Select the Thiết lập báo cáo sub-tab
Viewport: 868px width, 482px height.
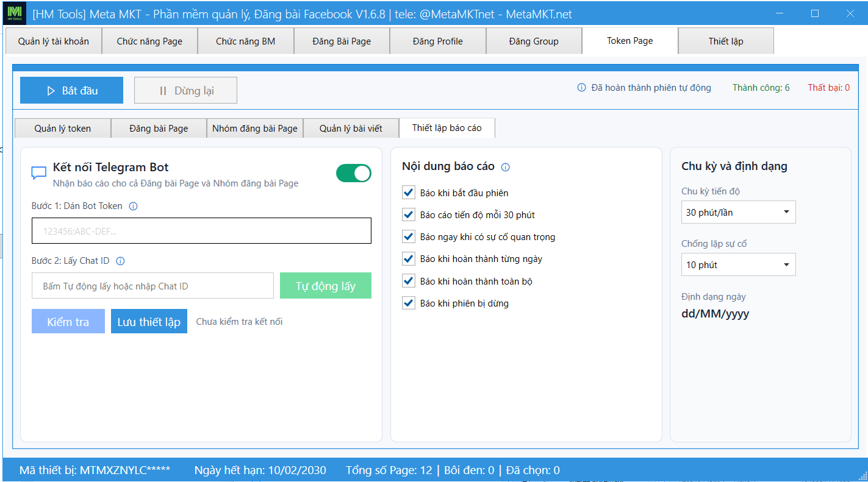click(x=447, y=127)
